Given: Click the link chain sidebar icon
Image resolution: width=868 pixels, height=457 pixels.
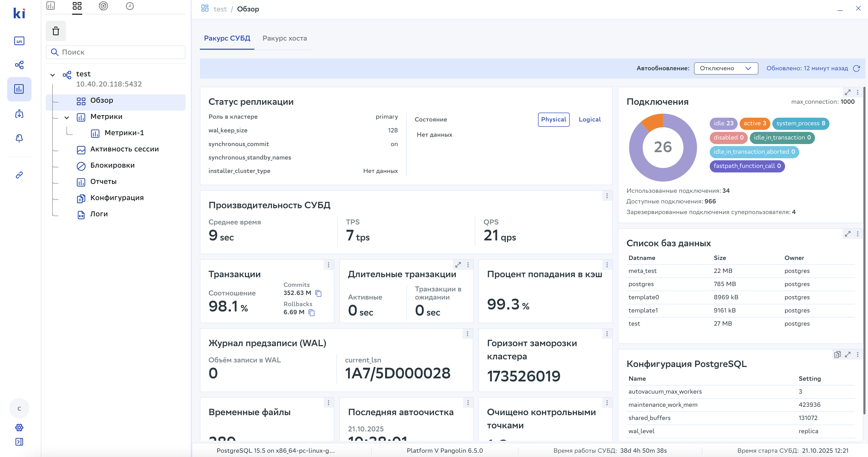Looking at the screenshot, I should (19, 175).
